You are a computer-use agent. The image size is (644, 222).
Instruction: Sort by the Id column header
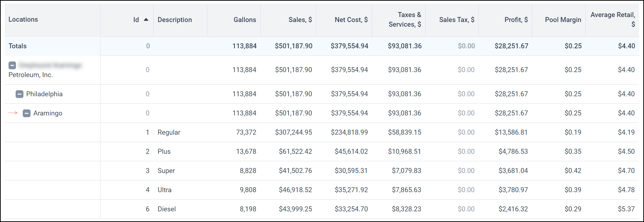136,20
